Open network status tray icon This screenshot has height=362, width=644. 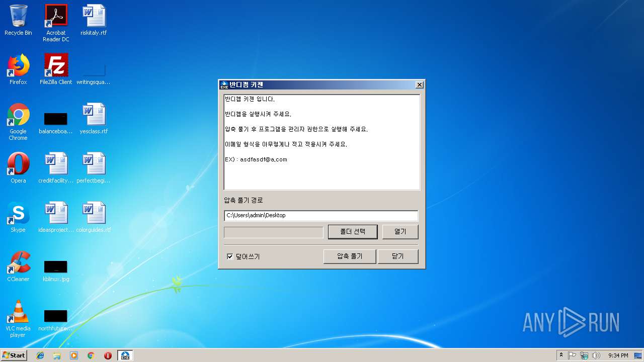click(x=584, y=355)
